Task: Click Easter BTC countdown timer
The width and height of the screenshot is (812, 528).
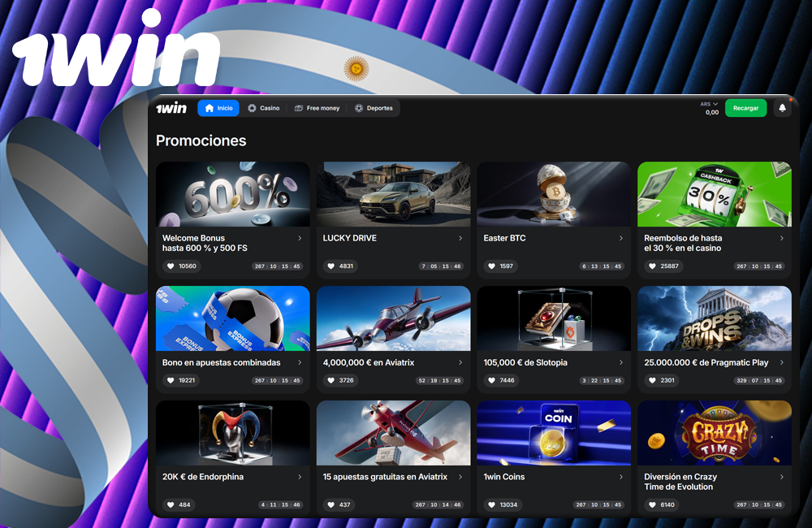Action: 601,266
